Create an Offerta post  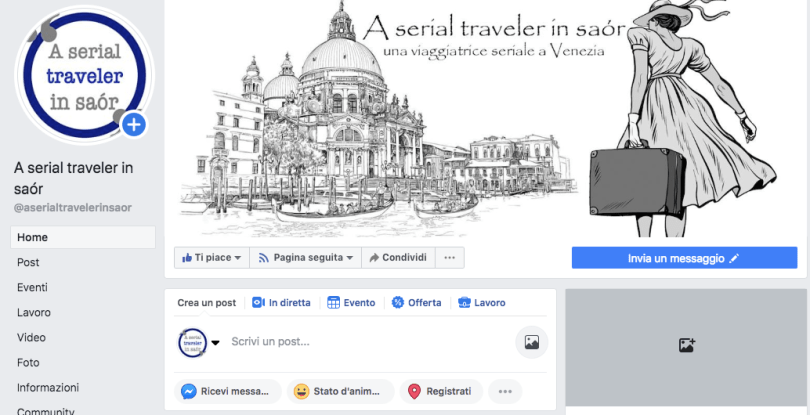click(416, 303)
